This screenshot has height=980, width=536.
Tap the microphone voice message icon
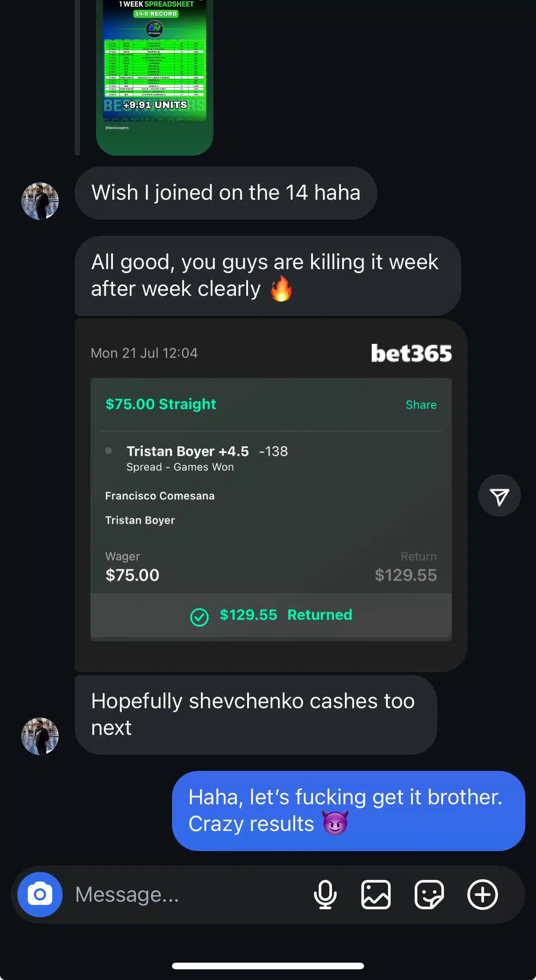[x=325, y=894]
